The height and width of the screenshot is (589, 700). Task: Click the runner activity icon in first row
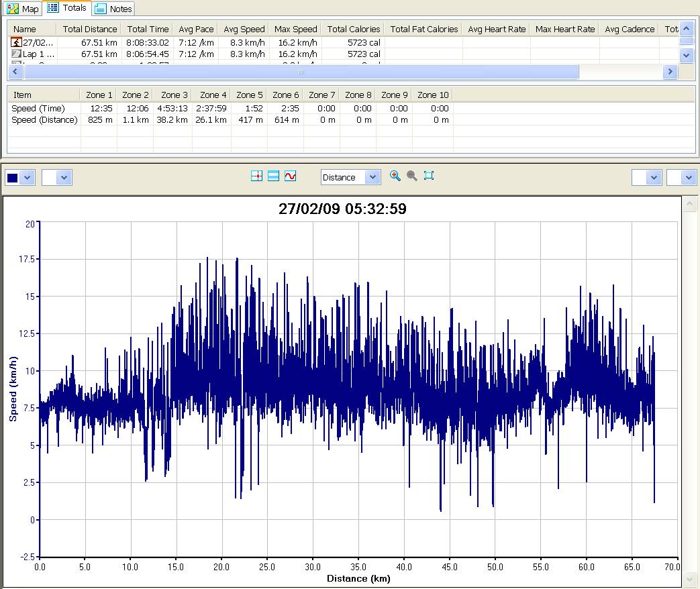click(x=16, y=42)
